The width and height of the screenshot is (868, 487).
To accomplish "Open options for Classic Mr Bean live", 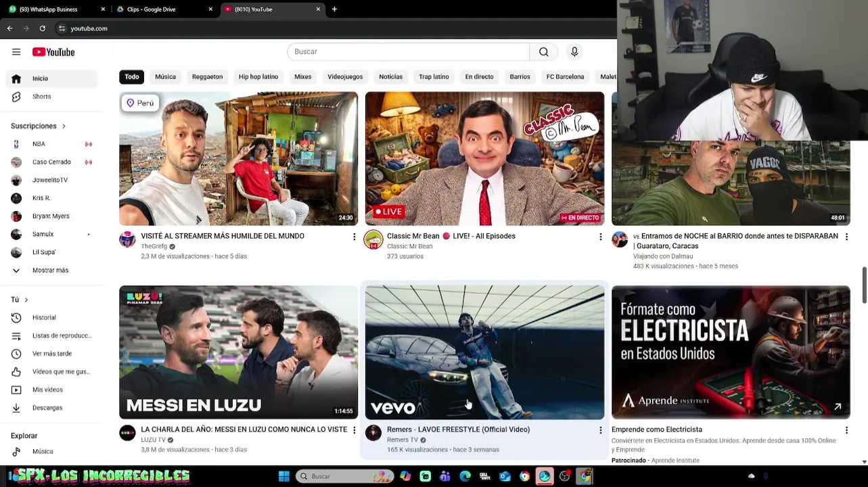I will click(600, 237).
